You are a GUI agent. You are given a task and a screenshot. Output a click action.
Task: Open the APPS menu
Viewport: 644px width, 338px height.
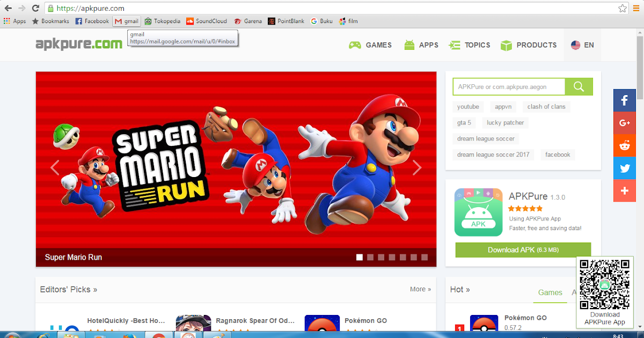(x=421, y=45)
